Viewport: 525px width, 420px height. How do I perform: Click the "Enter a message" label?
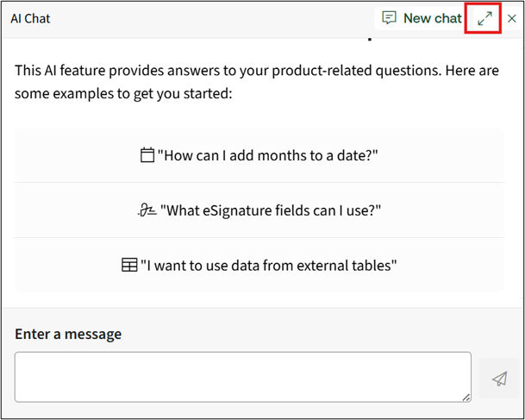(x=68, y=334)
